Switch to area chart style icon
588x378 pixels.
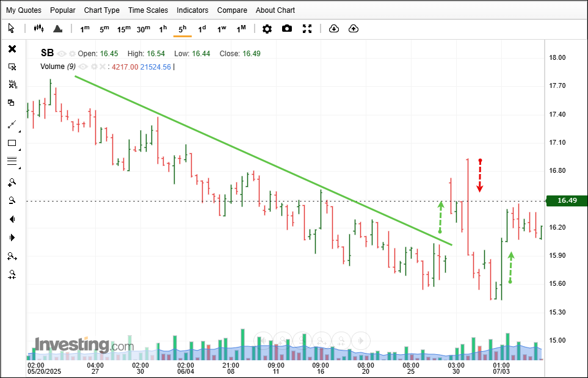tap(58, 29)
